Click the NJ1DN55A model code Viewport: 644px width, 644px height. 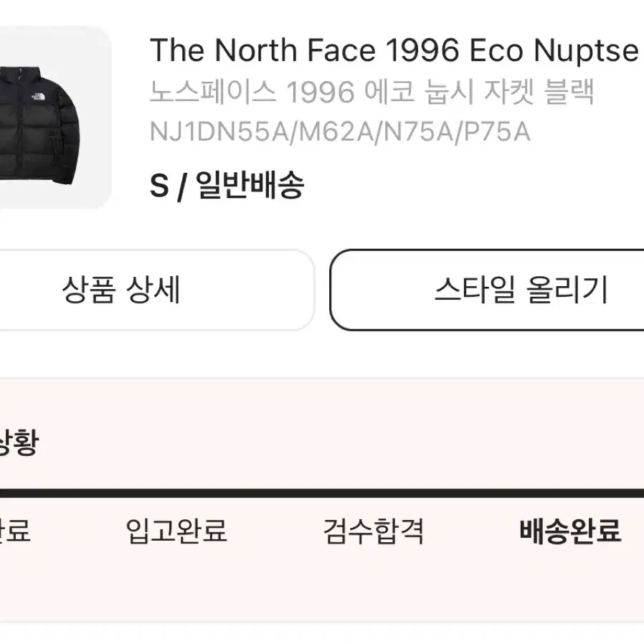[x=219, y=132]
